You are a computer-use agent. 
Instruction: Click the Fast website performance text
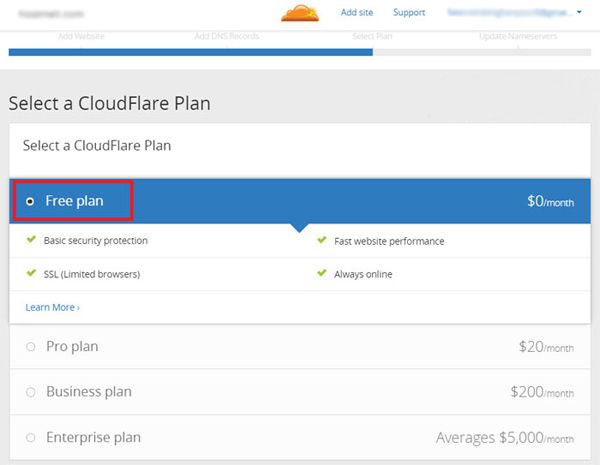[389, 241]
